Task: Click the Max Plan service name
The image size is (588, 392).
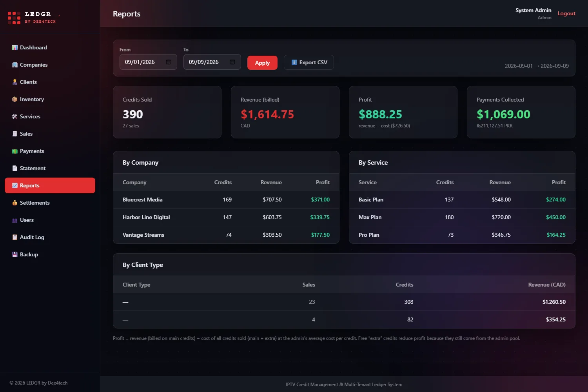Action: click(x=370, y=217)
